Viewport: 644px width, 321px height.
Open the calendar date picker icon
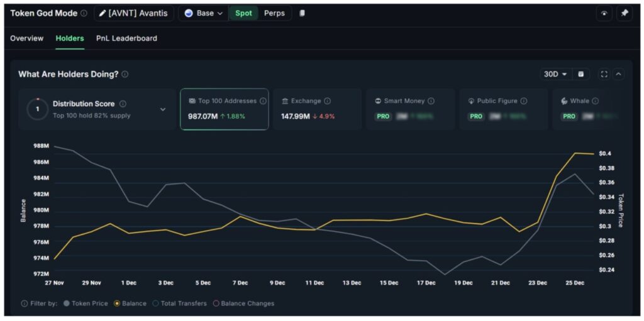click(580, 74)
